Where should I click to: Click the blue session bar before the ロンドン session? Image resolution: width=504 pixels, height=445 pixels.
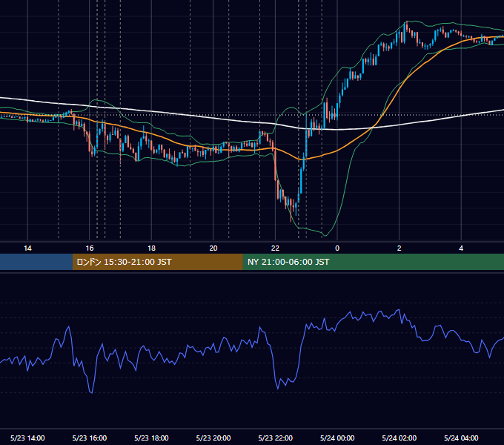coord(36,262)
